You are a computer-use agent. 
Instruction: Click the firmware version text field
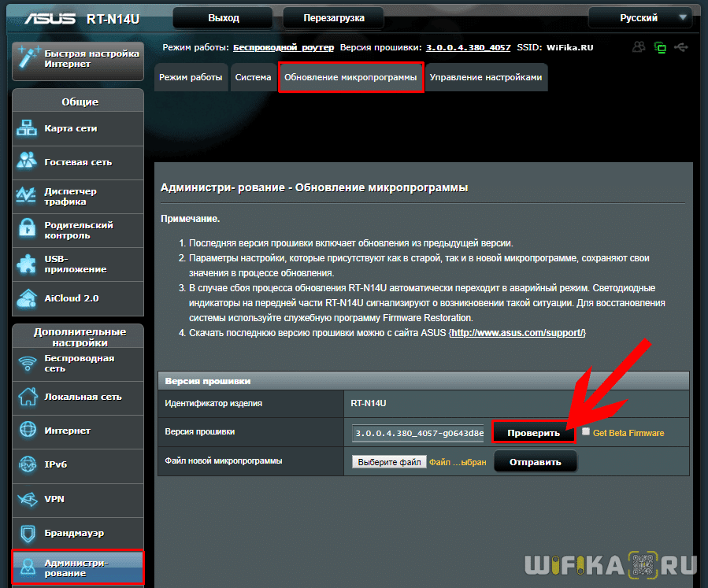417,433
